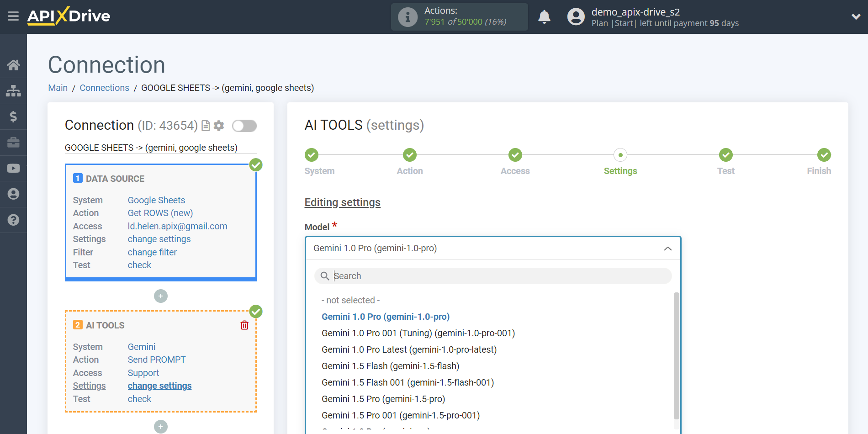The height and width of the screenshot is (434, 868).
Task: Select Gemini 1.0 Pro 001 (Tuning) option
Action: (418, 333)
